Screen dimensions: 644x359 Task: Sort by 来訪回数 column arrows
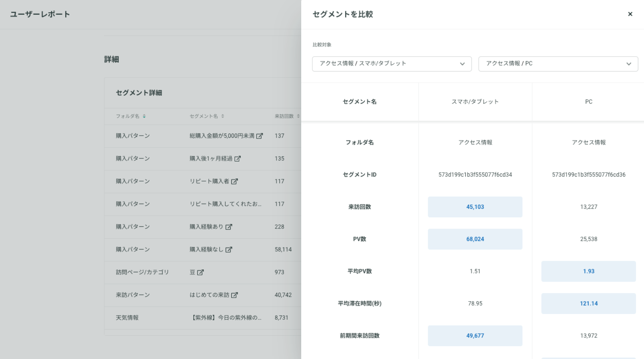click(x=298, y=116)
